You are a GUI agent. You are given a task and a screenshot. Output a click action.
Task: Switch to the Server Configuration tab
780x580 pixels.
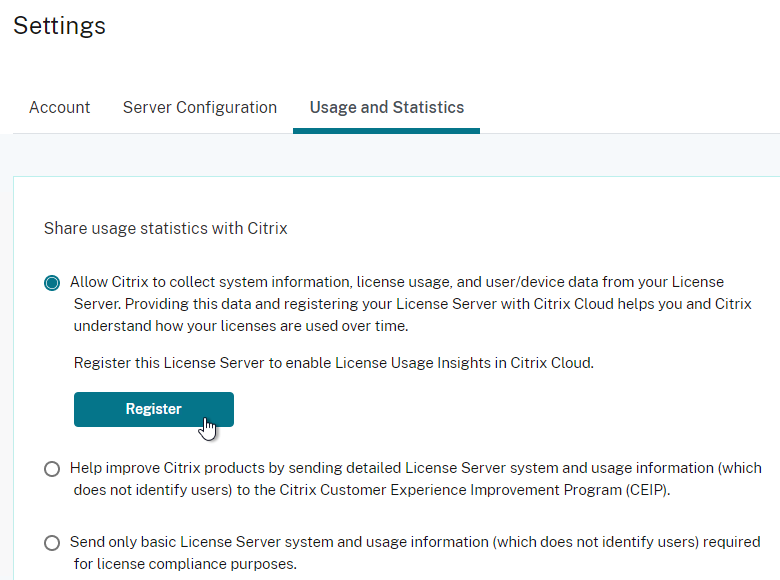point(199,107)
